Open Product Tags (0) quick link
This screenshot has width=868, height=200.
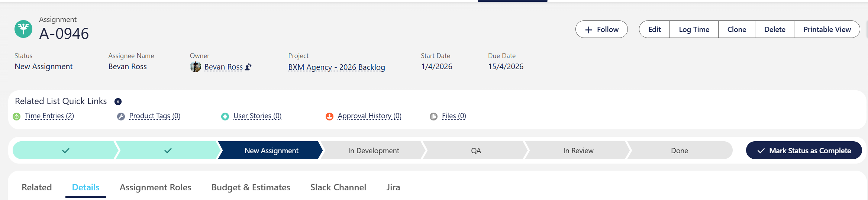coord(155,116)
